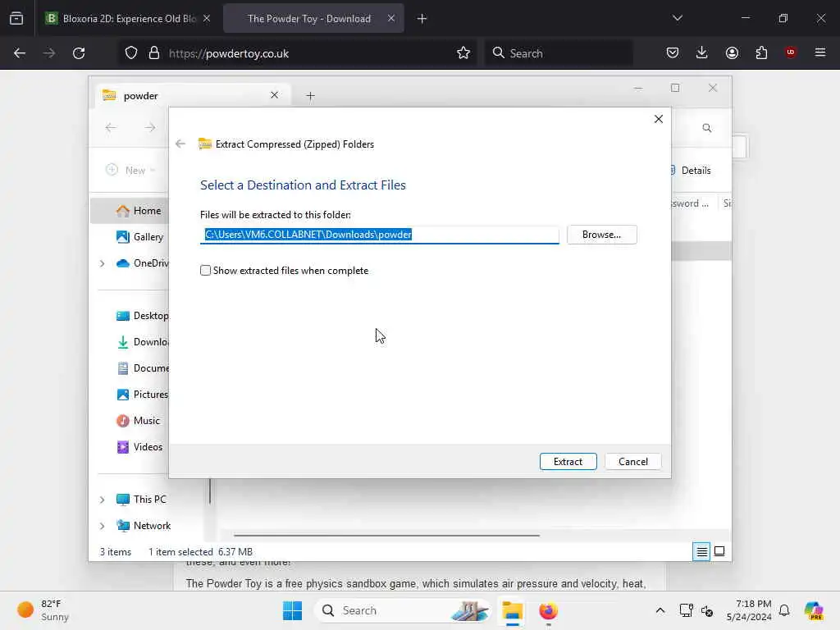Open Save to Pocket

[x=673, y=53]
